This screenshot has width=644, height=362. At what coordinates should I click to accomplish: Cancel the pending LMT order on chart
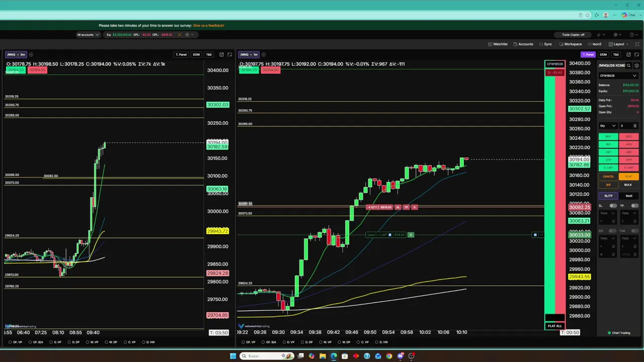411,235
